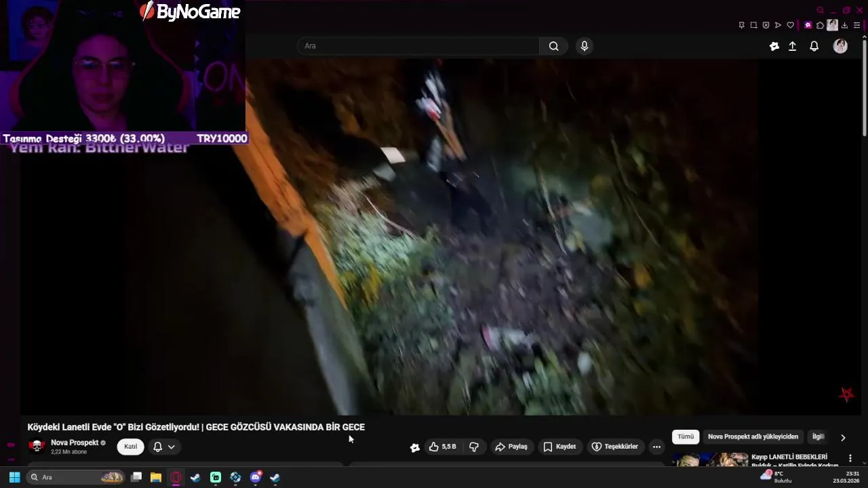This screenshot has height=488, width=868.
Task: Click the browser tab search magnifier
Action: click(820, 10)
